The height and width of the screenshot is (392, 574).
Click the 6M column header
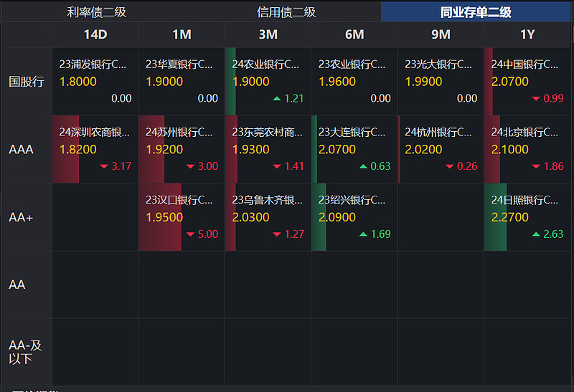point(354,34)
